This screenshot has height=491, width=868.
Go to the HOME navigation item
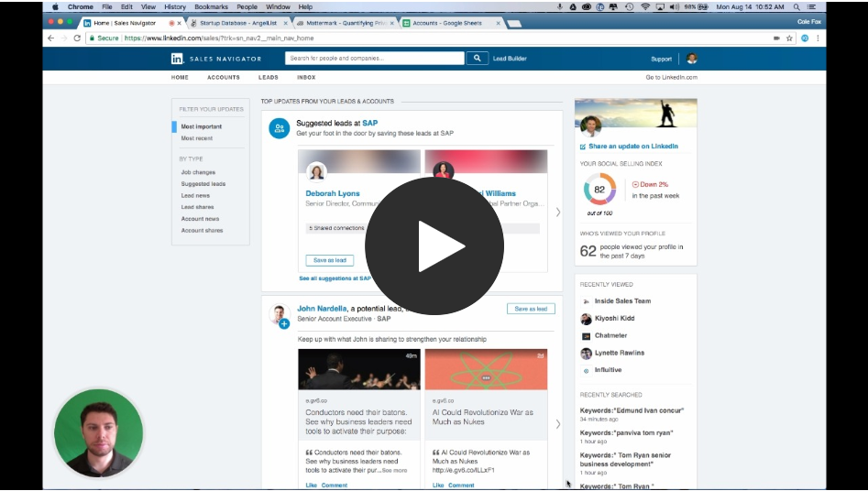click(180, 78)
